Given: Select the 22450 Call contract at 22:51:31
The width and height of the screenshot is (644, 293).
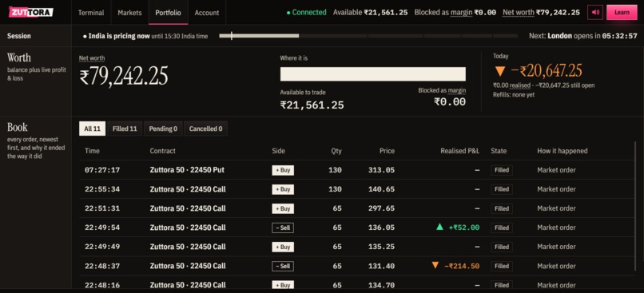Looking at the screenshot, I should [x=188, y=208].
